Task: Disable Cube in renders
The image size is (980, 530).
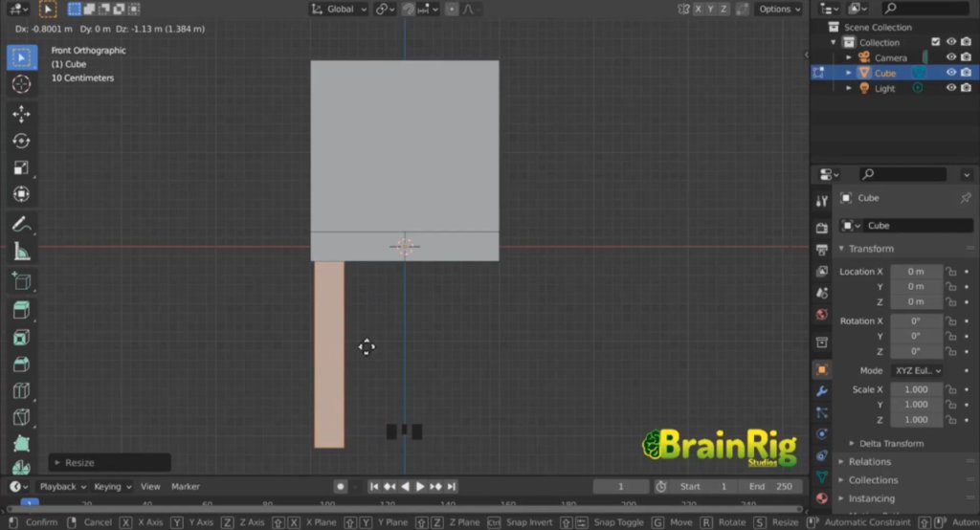Action: pos(967,73)
